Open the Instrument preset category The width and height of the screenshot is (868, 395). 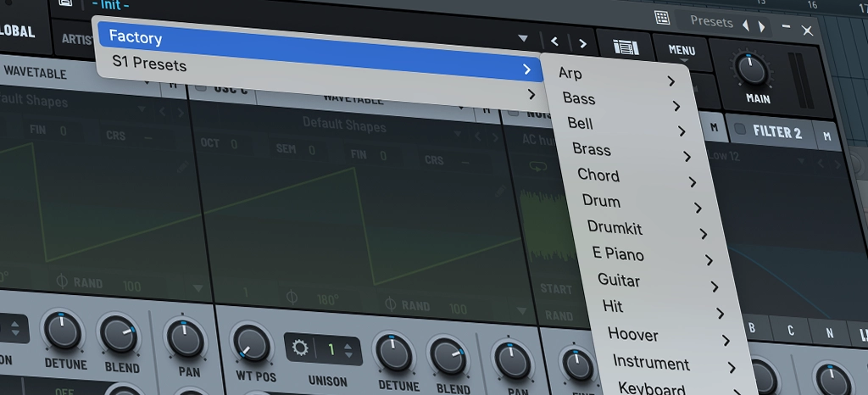652,363
